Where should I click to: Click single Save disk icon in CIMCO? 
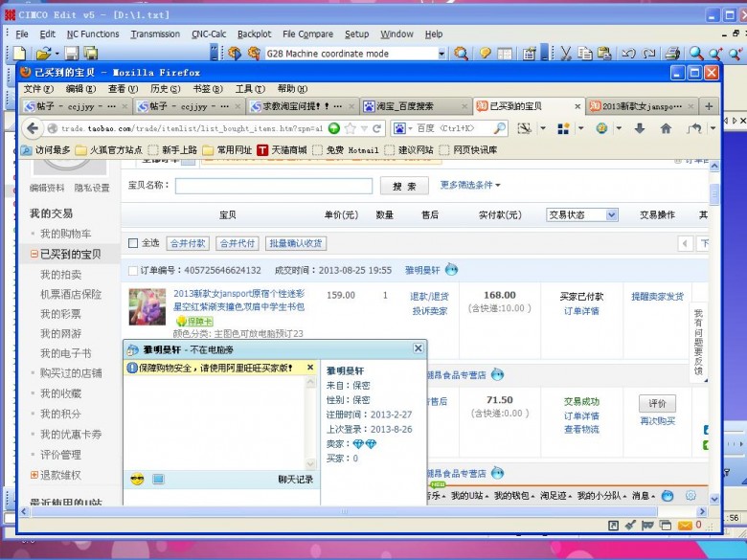(x=72, y=53)
